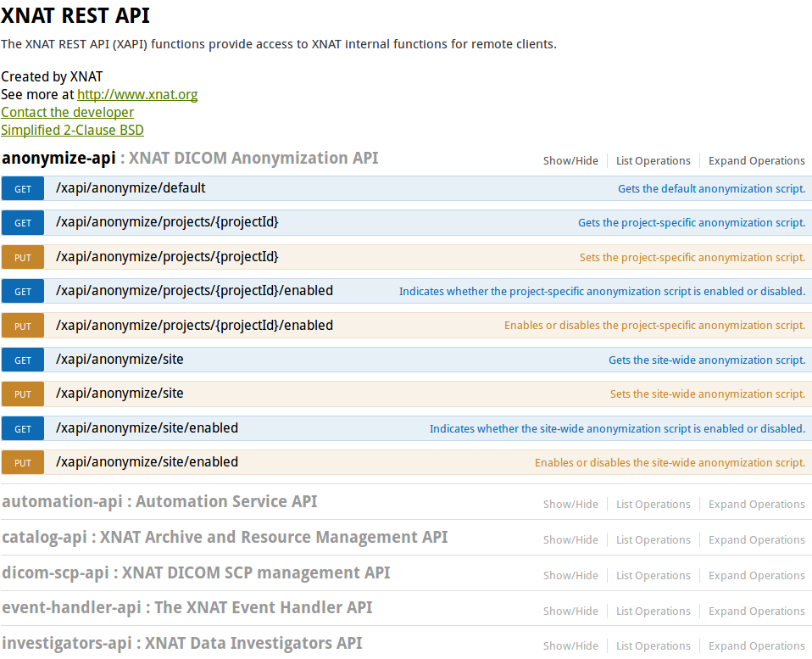
Task: Open catalog-api section heading
Action: click(48, 538)
